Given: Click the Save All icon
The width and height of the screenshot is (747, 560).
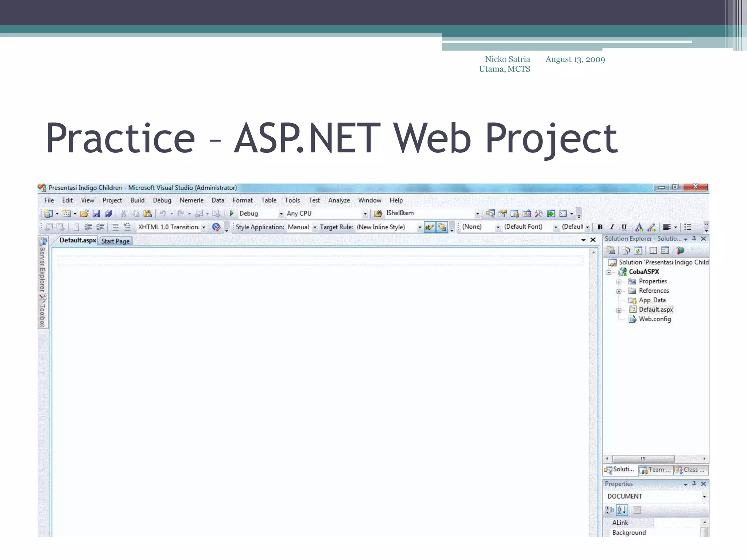Looking at the screenshot, I should tap(108, 213).
